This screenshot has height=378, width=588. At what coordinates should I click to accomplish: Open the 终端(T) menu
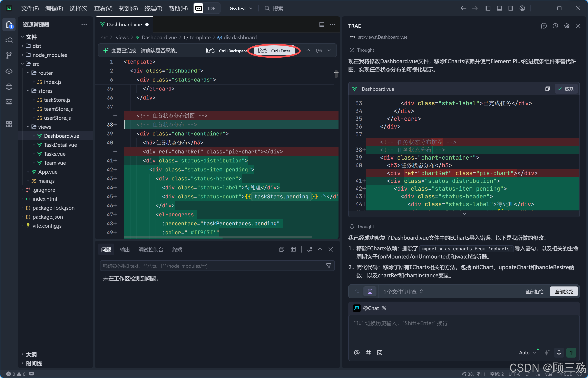coord(153,8)
